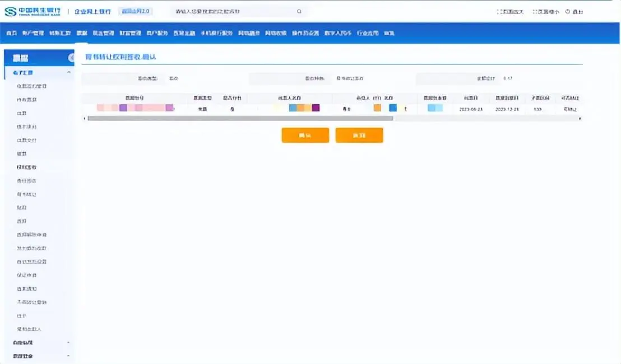The height and width of the screenshot is (364, 621).
Task: Collapse the sidebar with the round arrow icon
Action: click(x=71, y=58)
